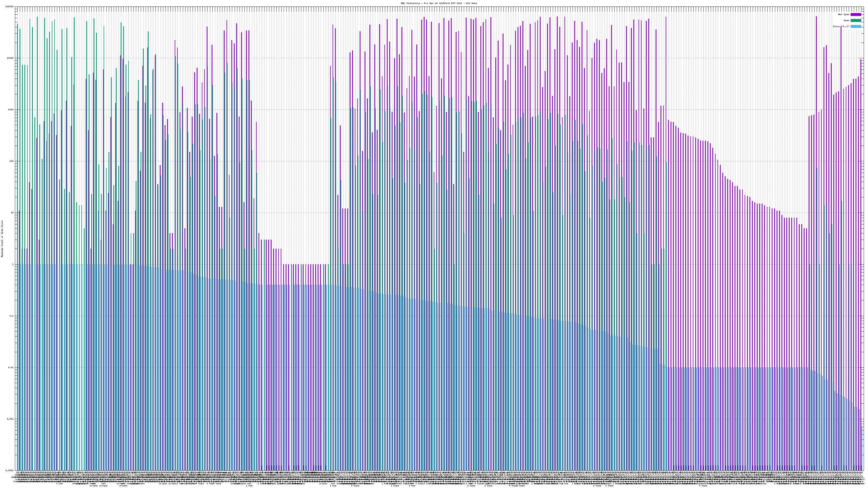The image size is (868, 488).
Task: Click the blue Score legend swatch
Action: coord(856,27)
